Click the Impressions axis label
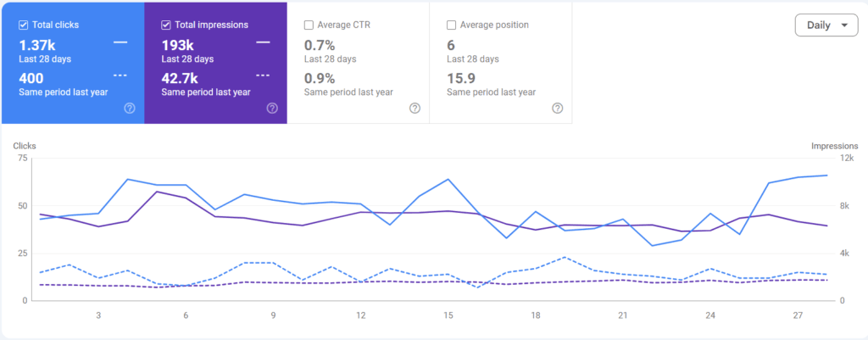Screen dimensions: 868x340 click(834, 146)
